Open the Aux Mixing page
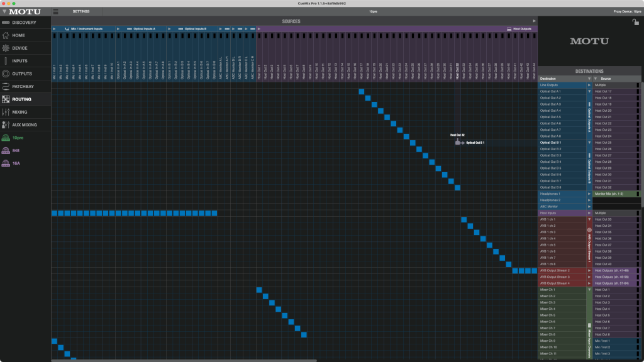The width and height of the screenshot is (644, 362). pos(25,124)
